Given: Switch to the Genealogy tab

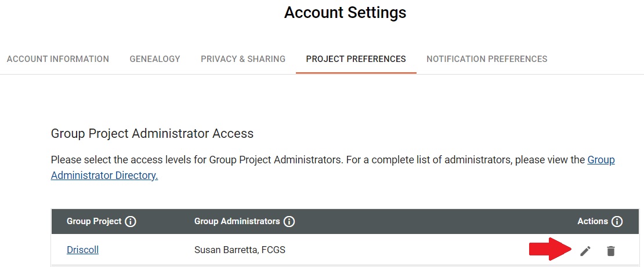Looking at the screenshot, I should [155, 59].
